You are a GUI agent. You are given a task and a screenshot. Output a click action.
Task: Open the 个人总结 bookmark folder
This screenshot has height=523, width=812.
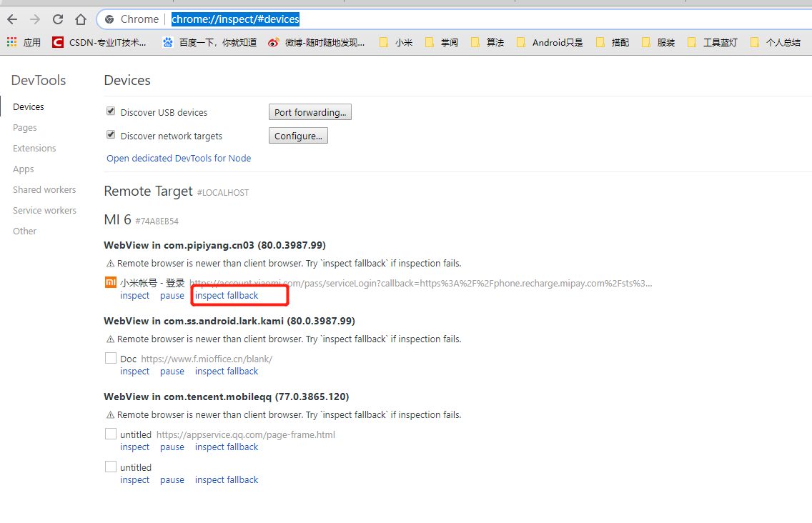776,42
